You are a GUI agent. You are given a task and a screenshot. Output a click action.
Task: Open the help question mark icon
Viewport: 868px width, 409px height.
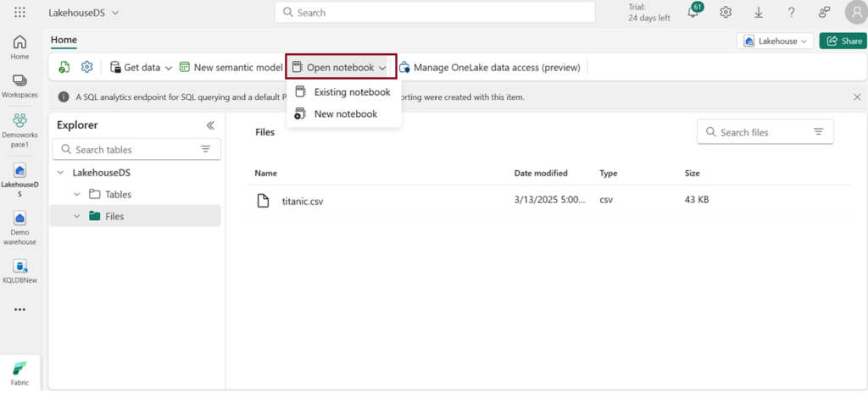(x=791, y=13)
